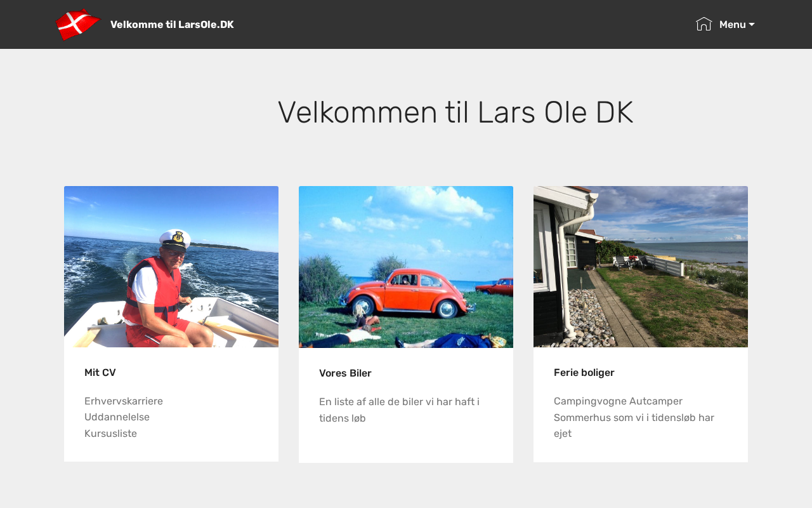812x508 pixels.
Task: Select the Ferie boliger card title
Action: click(x=584, y=373)
